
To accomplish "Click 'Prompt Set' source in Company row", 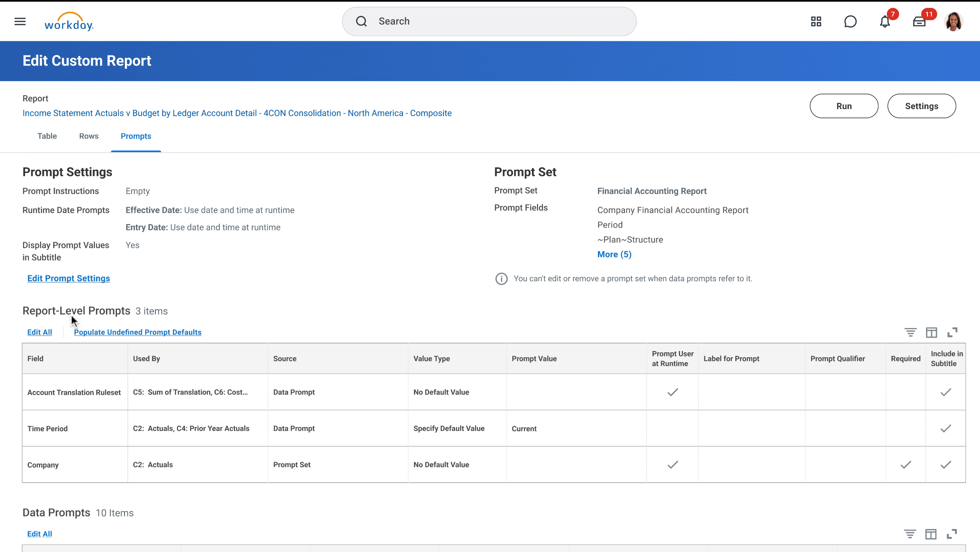I will [292, 465].
